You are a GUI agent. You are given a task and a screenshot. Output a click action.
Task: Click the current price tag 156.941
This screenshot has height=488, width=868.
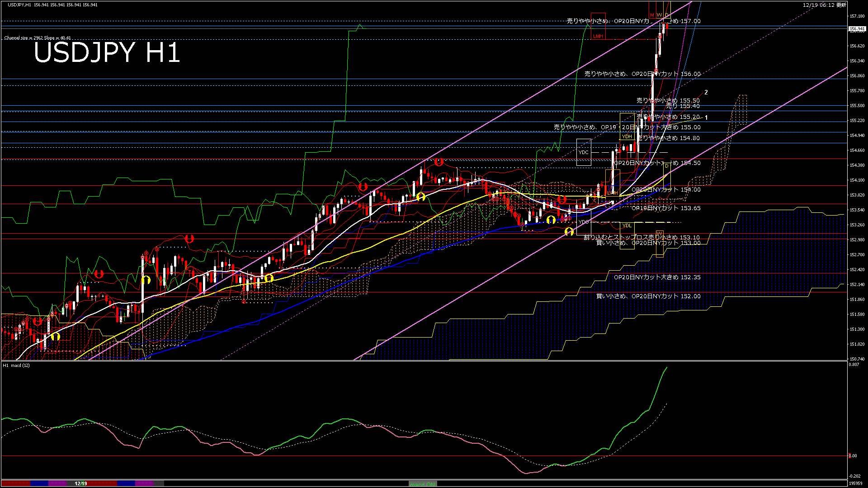point(856,28)
